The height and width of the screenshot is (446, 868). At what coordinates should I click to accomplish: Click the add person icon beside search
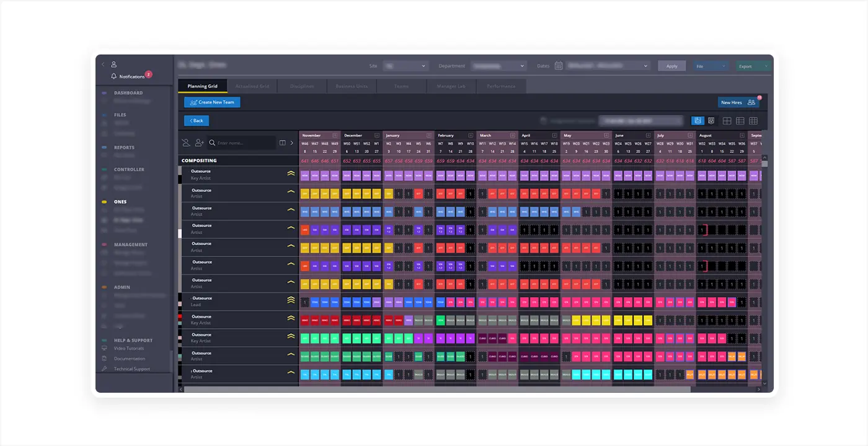(x=199, y=142)
